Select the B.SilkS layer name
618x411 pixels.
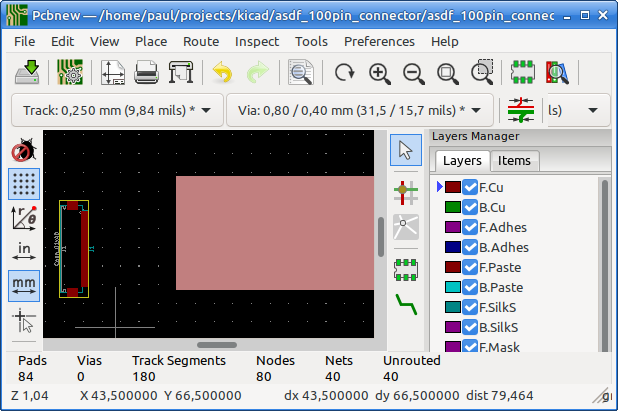499,327
